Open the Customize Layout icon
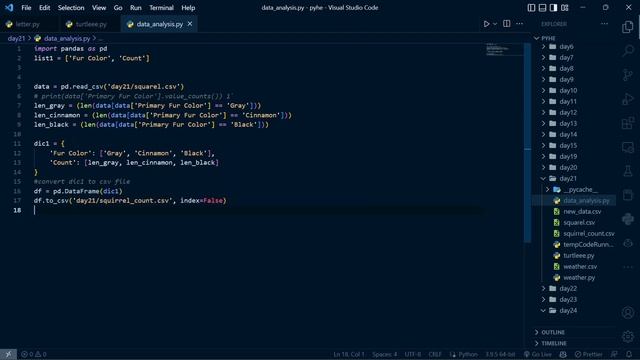The height and width of the screenshot is (360, 640). tap(565, 8)
